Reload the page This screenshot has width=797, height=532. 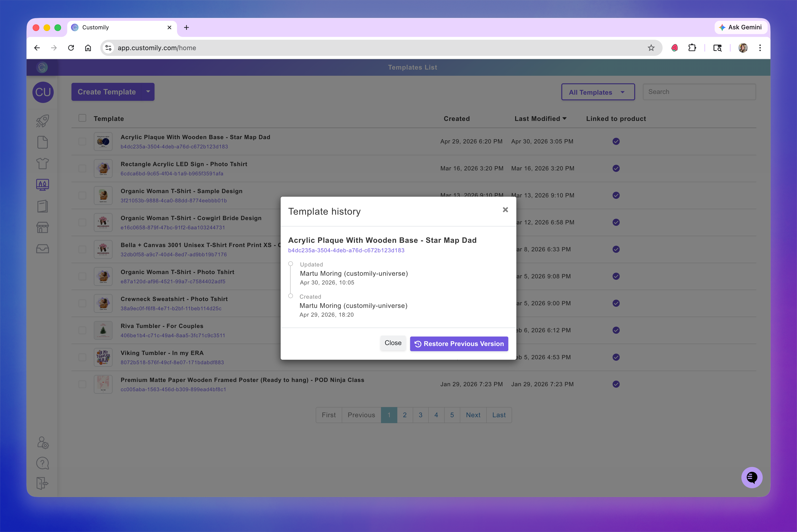click(x=71, y=48)
